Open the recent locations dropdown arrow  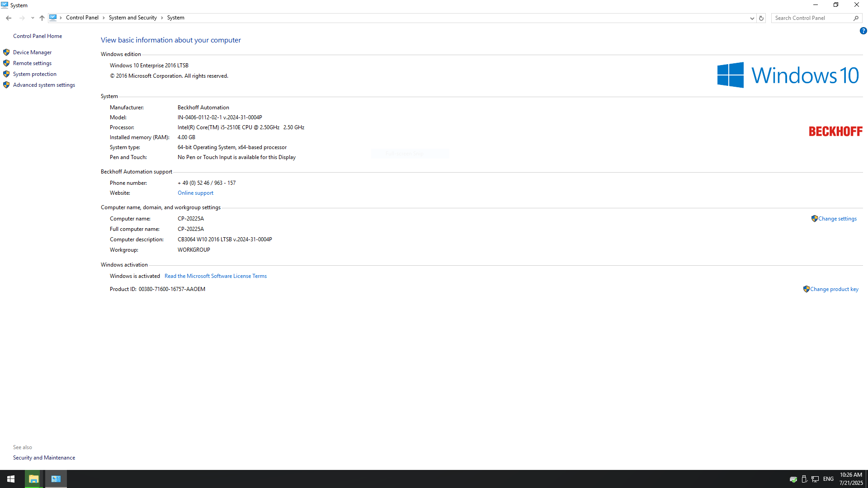[33, 18]
